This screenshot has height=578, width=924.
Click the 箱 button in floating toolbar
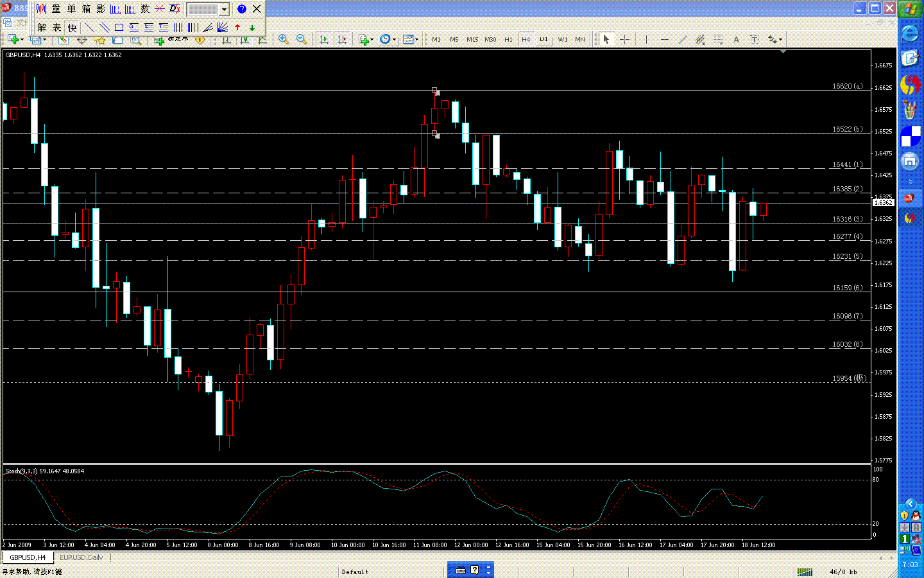click(86, 9)
